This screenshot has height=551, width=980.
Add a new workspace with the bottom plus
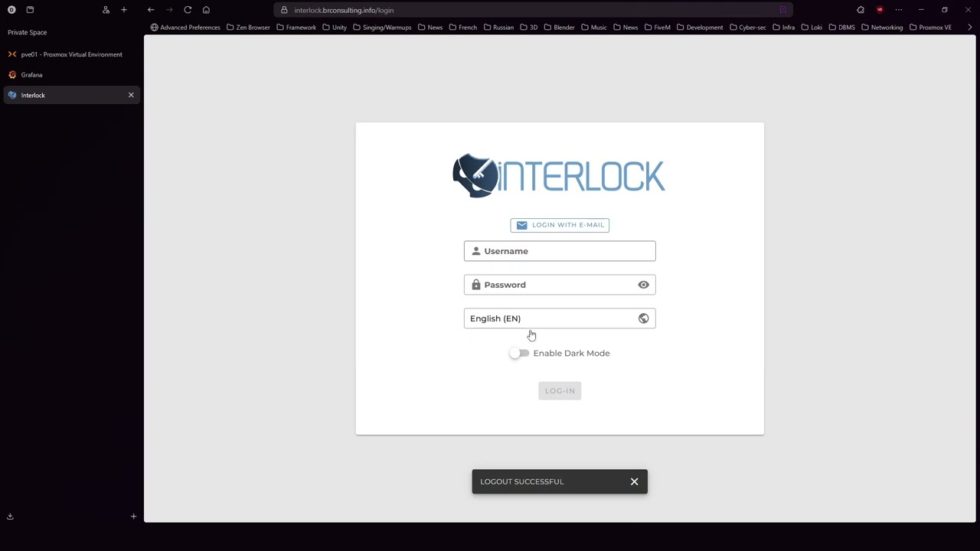(133, 517)
